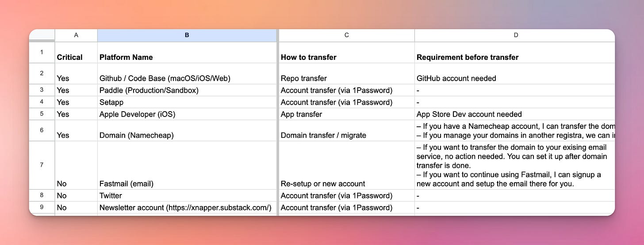Click the select-all corner box
The height and width of the screenshot is (245, 644).
tap(42, 35)
